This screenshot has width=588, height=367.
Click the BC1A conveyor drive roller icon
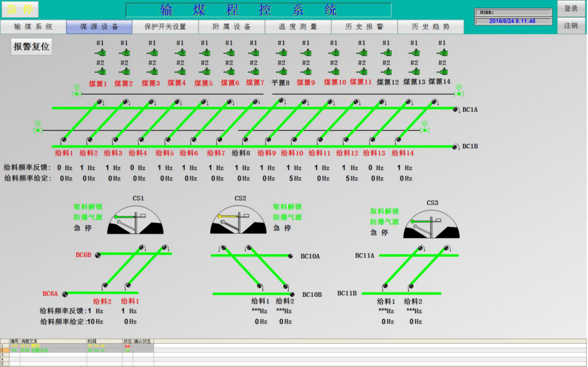point(455,109)
